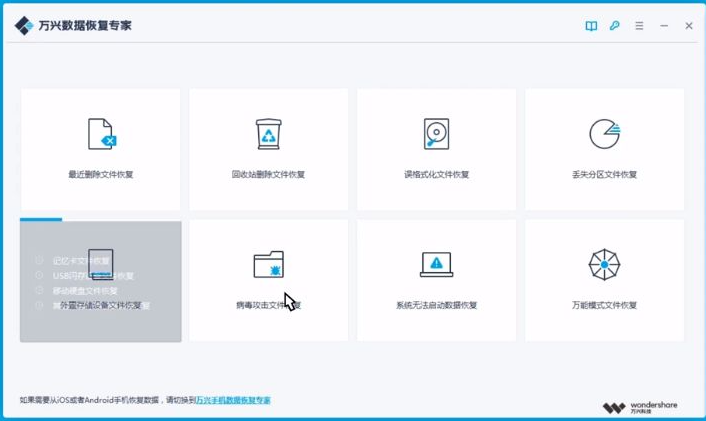The image size is (706, 421).
Task: Open the 万兴手机数据恢复专家 link
Action: pos(233,400)
